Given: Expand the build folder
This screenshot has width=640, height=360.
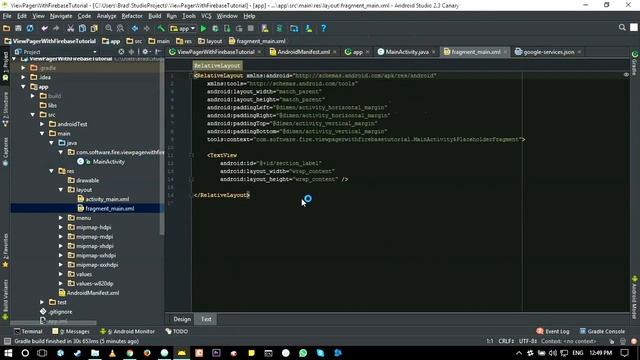Looking at the screenshot, I should [33, 96].
